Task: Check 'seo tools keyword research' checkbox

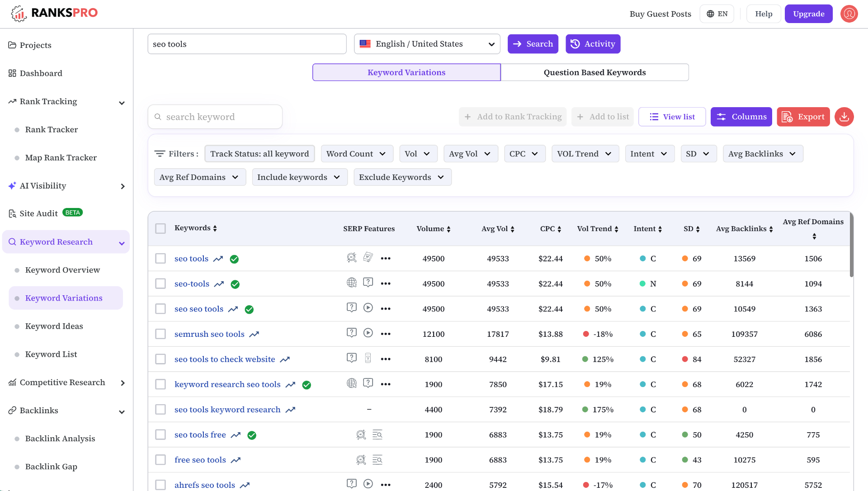Action: (160, 410)
